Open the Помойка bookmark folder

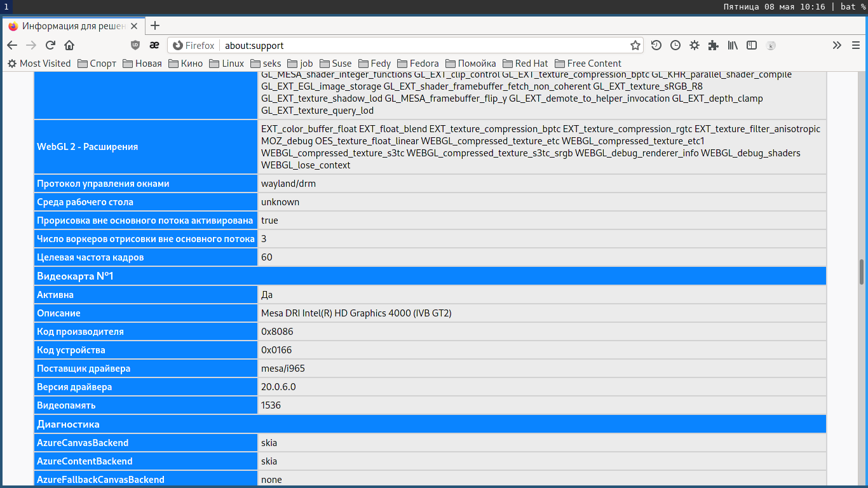tap(471, 64)
